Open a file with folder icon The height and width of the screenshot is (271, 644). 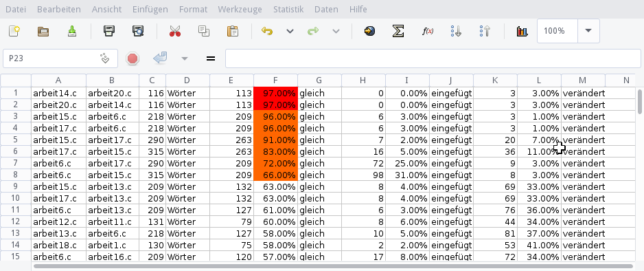click(x=43, y=31)
